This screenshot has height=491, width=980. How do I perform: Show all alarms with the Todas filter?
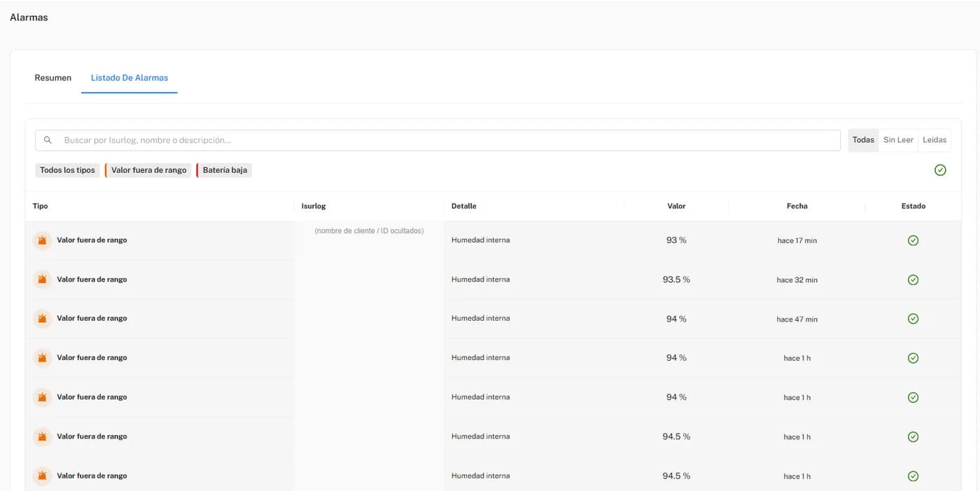(x=863, y=140)
